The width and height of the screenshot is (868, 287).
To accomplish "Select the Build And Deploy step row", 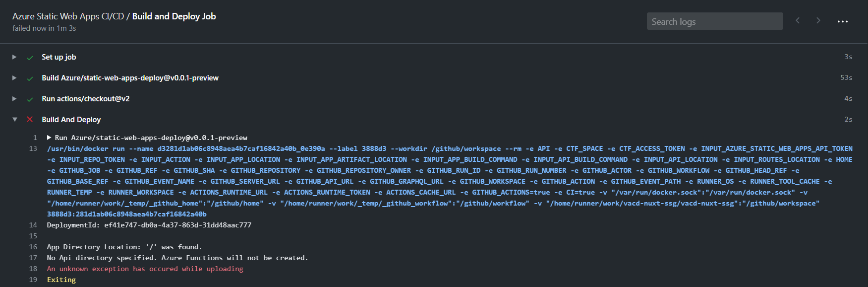I will pos(71,119).
